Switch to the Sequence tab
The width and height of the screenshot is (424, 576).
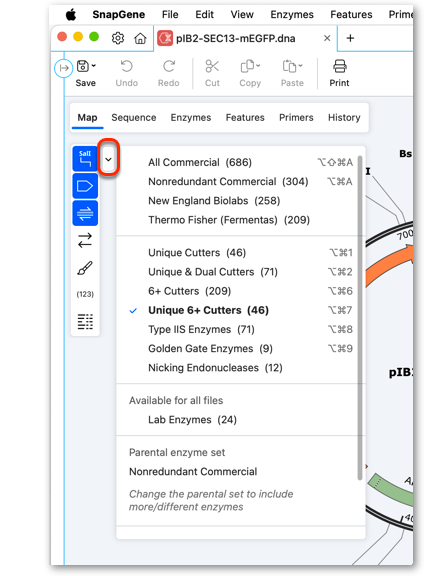coord(134,118)
